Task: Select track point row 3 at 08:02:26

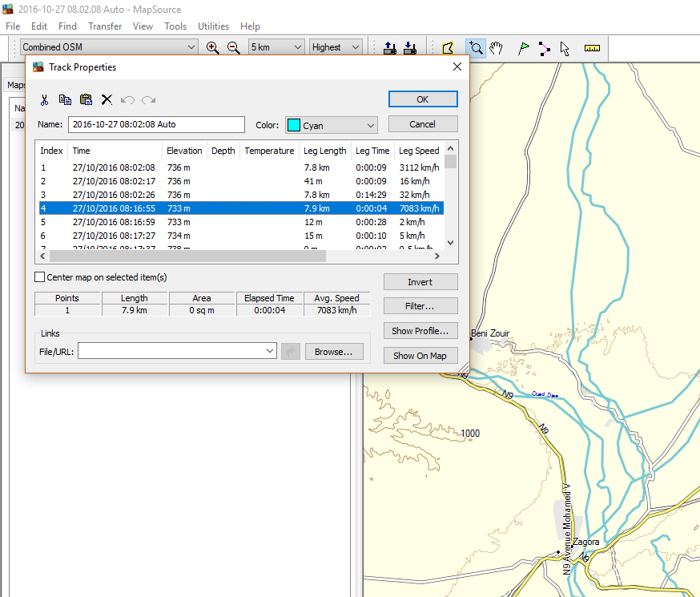Action: [x=242, y=195]
